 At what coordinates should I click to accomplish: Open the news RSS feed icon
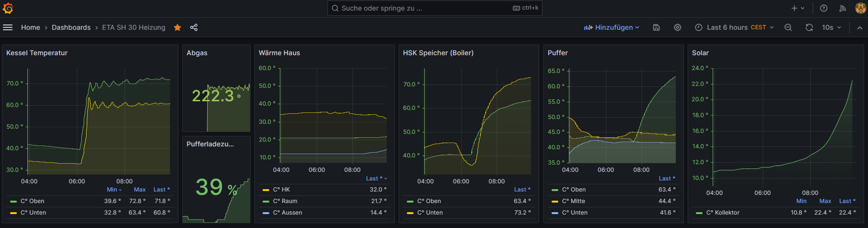pos(842,8)
